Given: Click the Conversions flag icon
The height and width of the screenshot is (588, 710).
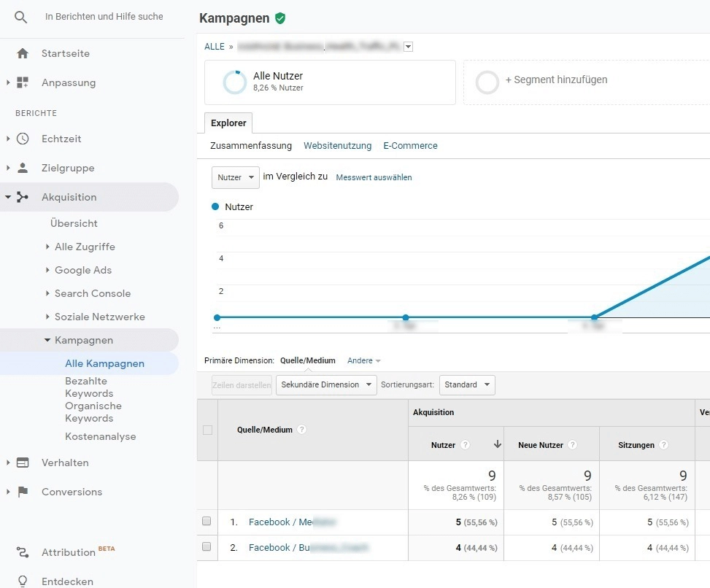Looking at the screenshot, I should (23, 492).
